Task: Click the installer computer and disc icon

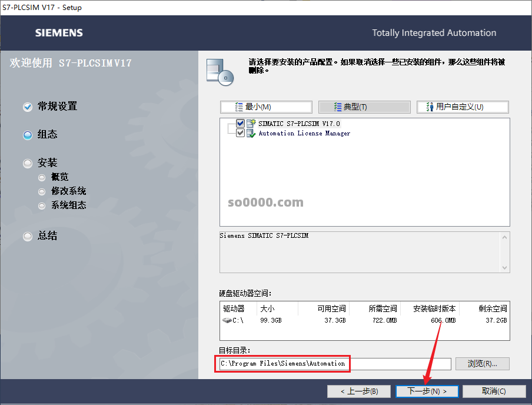Action: (x=220, y=72)
